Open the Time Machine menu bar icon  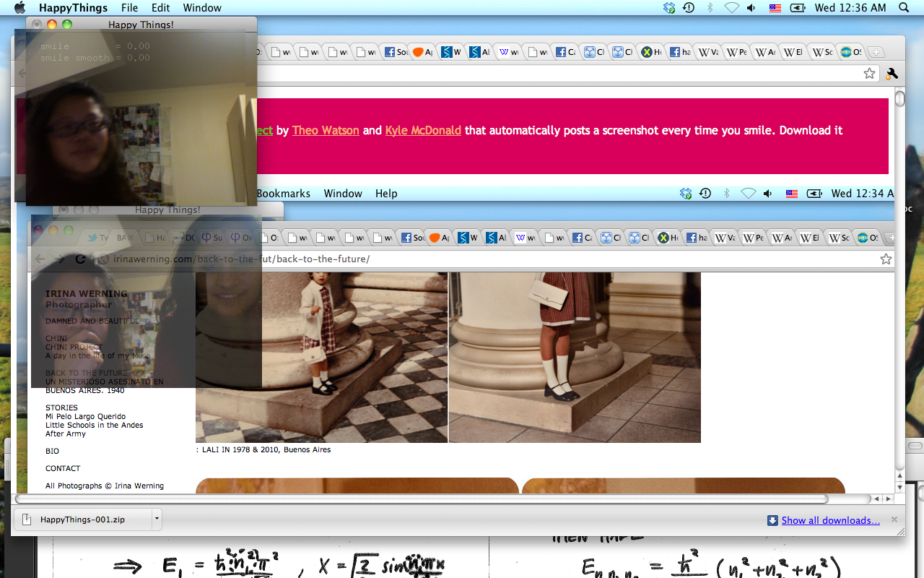[689, 8]
